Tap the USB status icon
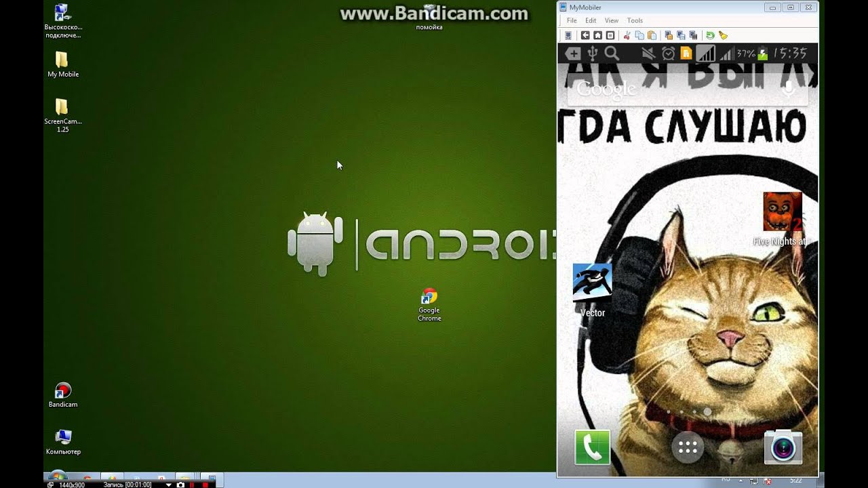This screenshot has height=488, width=868. (593, 54)
